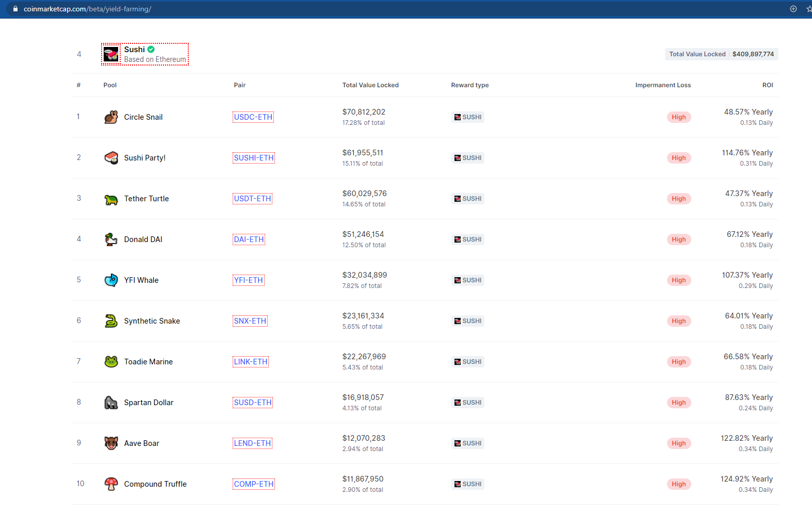The height and width of the screenshot is (512, 812).
Task: Click the Sushi protocol name heading
Action: tap(135, 50)
